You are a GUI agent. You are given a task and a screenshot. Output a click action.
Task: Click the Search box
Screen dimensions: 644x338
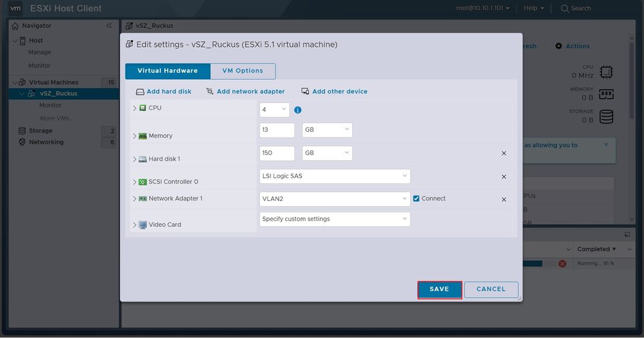[576, 8]
